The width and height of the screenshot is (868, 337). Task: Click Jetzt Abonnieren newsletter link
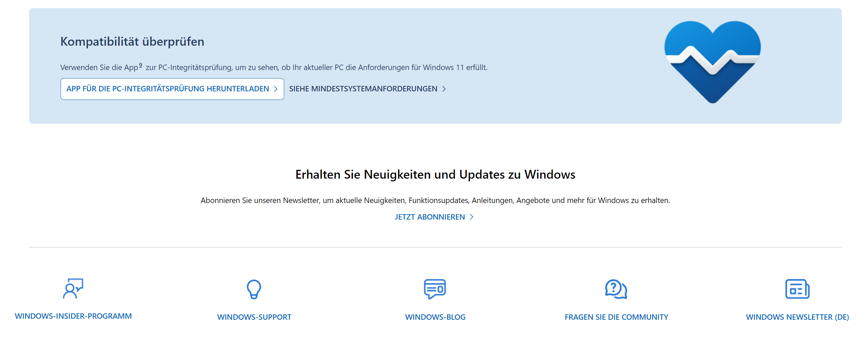pyautogui.click(x=434, y=217)
